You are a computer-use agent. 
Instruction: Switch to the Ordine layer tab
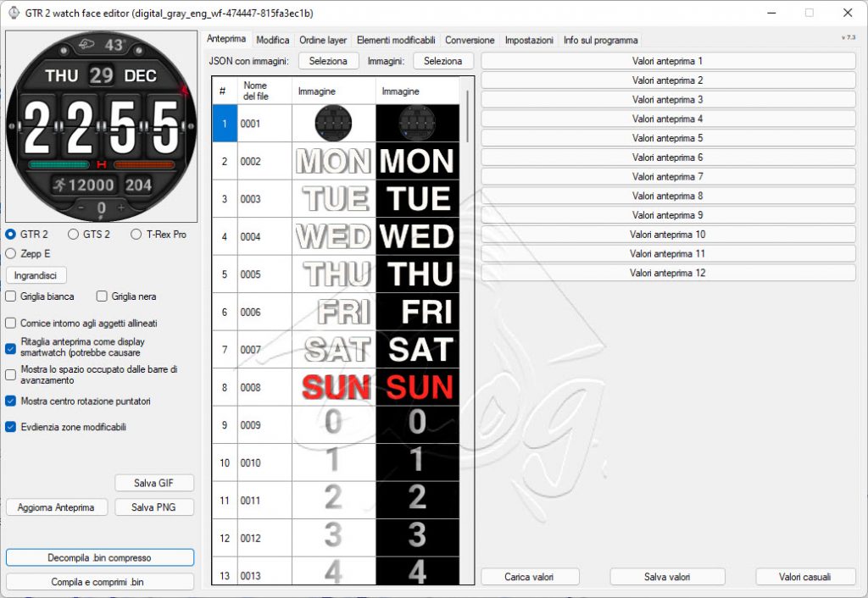[321, 39]
